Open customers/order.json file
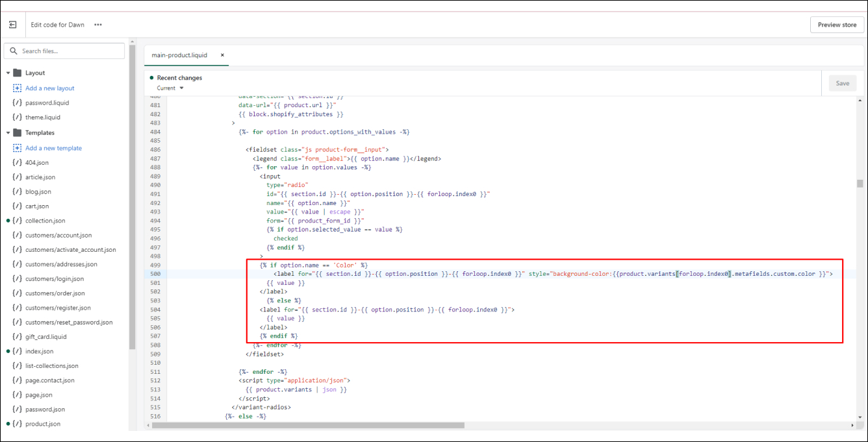Viewport: 868px width, 442px height. pyautogui.click(x=55, y=293)
